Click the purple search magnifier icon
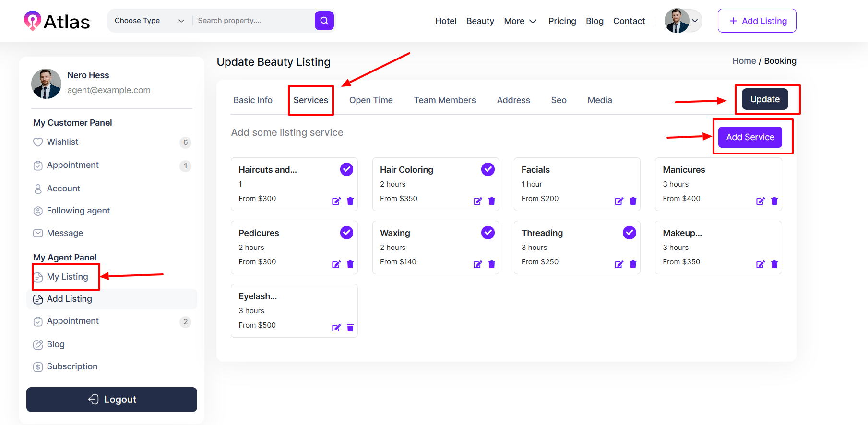The width and height of the screenshot is (868, 425). pyautogui.click(x=324, y=21)
